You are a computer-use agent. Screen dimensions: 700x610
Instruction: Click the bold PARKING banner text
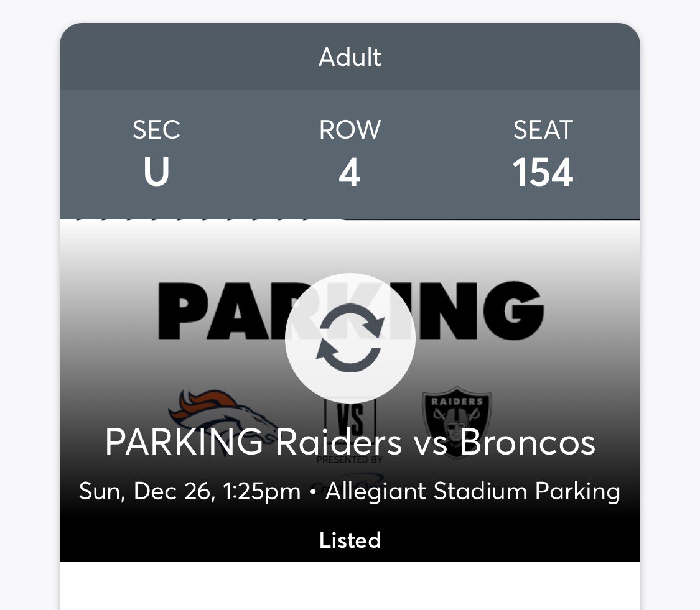point(351,310)
